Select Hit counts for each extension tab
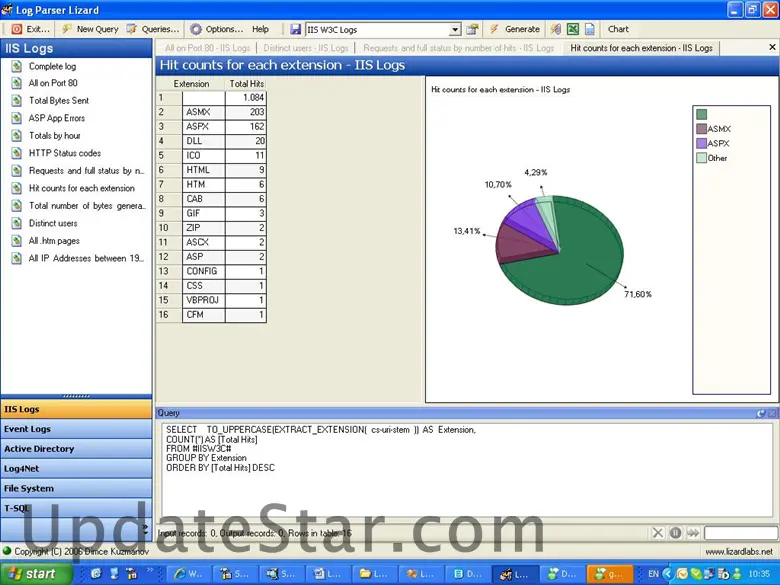 [x=642, y=48]
